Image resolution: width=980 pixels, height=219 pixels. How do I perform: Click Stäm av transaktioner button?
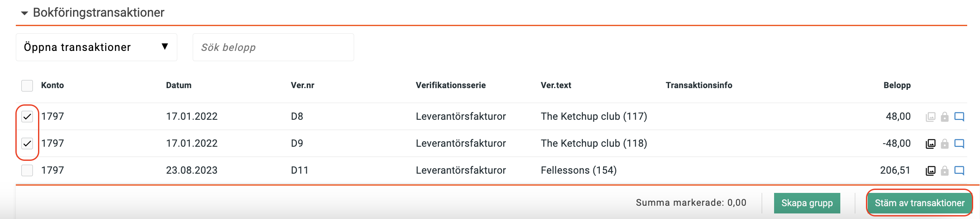[919, 203]
